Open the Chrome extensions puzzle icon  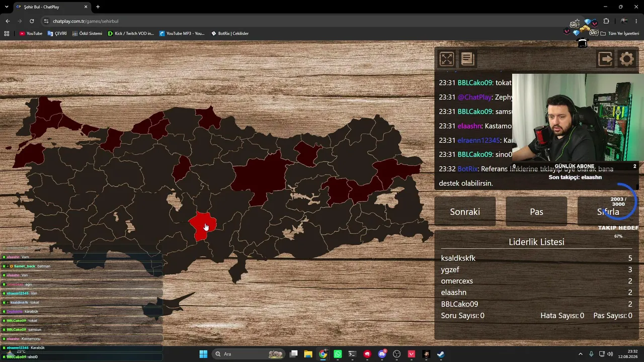[606, 21]
